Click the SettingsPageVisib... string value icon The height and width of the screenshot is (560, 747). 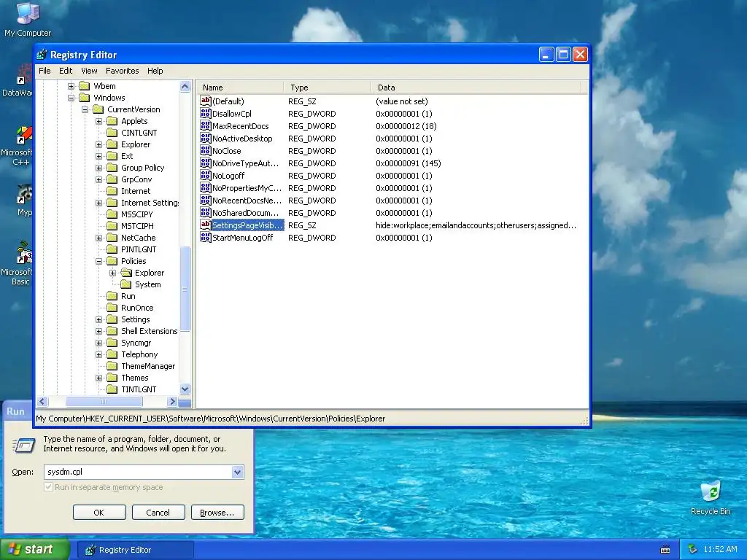205,225
